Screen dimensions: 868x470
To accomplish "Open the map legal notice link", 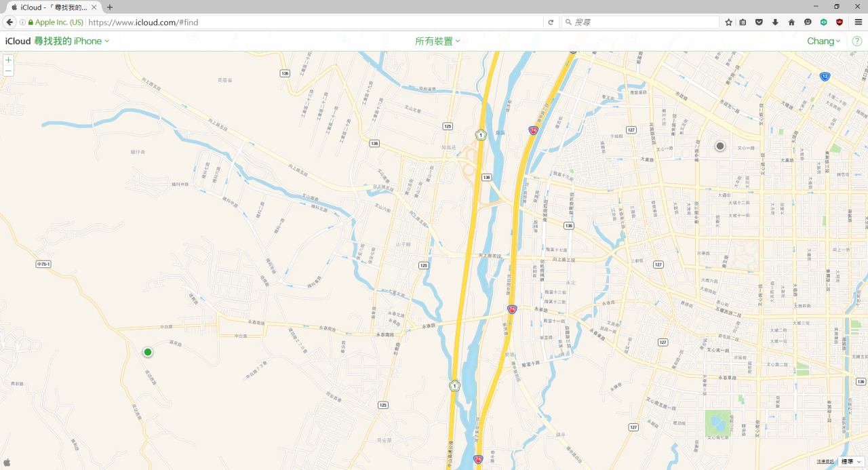I will (x=825, y=462).
